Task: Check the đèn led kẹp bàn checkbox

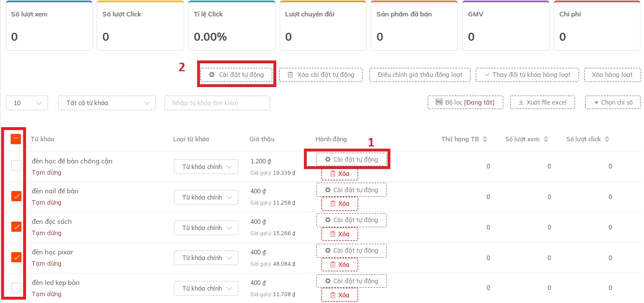Action: click(16, 288)
